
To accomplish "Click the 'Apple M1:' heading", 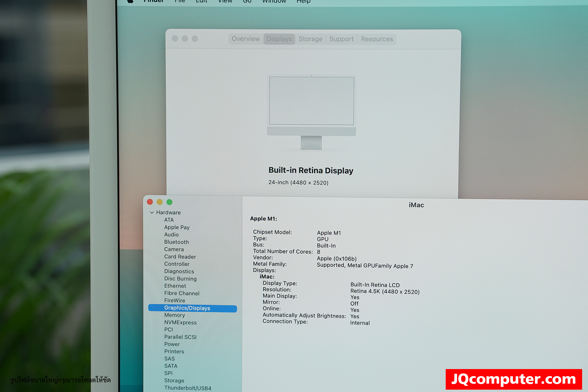I will (x=263, y=218).
